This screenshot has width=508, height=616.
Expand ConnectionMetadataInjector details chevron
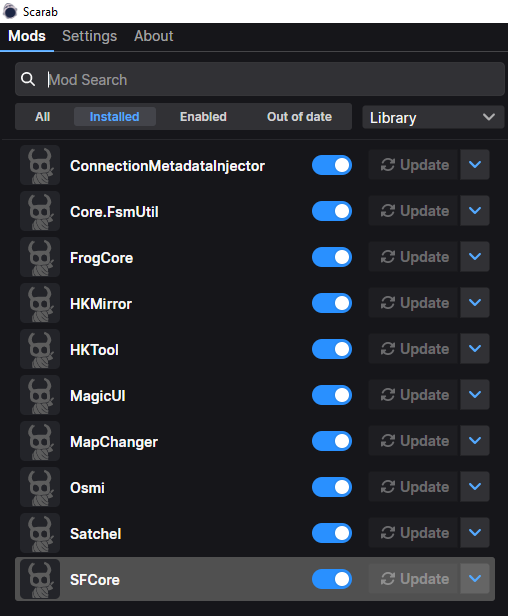click(x=475, y=165)
